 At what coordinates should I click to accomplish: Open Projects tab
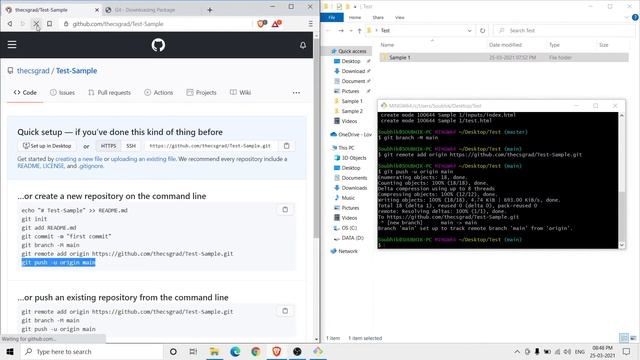(x=201, y=93)
